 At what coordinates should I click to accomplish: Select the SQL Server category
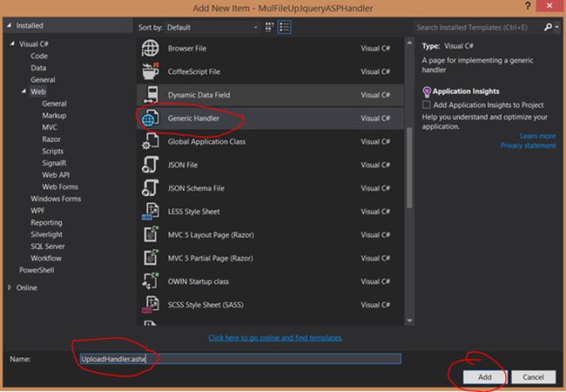click(x=48, y=247)
